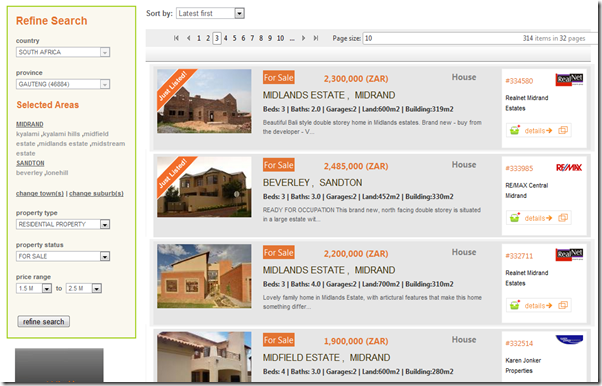
Task: Click the RE/MAX Central Midrand agency name
Action: tap(526, 191)
